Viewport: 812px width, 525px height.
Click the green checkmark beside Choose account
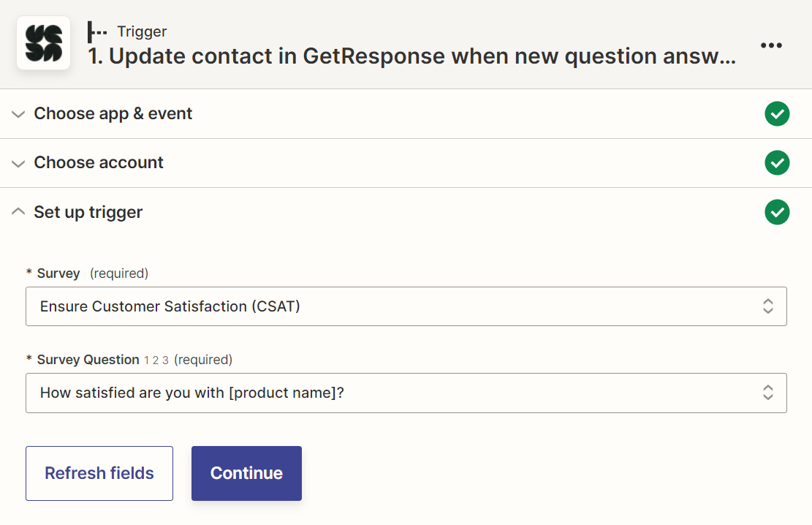tap(777, 163)
